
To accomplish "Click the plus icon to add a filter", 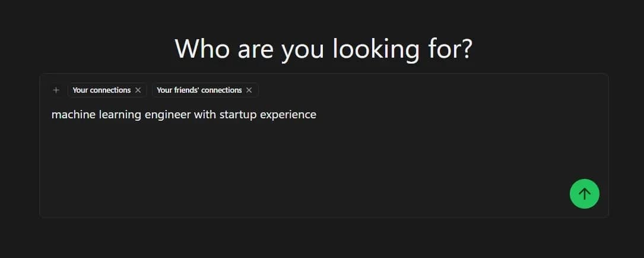I will 56,90.
